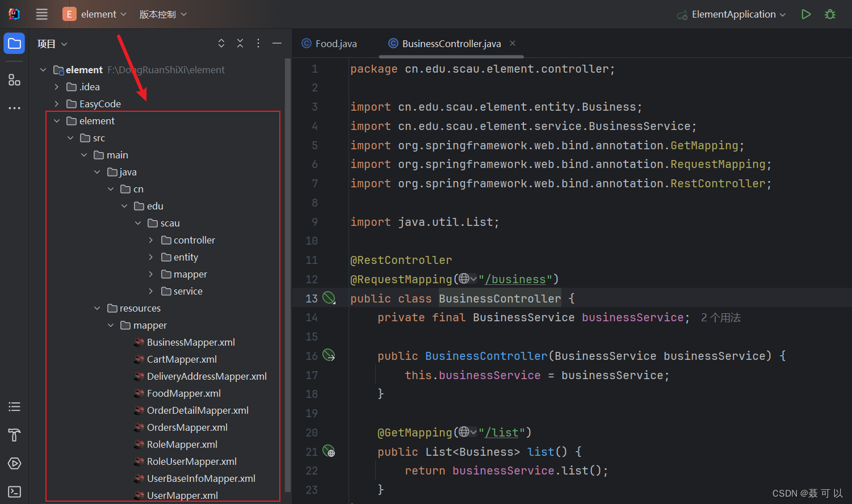Open the TODO list tool window

tap(14, 406)
